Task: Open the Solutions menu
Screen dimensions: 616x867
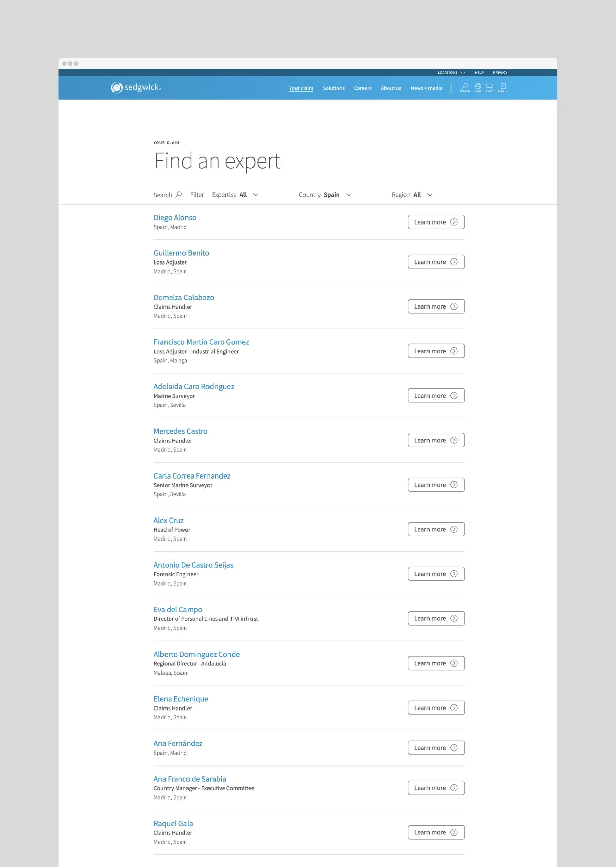Action: click(333, 88)
